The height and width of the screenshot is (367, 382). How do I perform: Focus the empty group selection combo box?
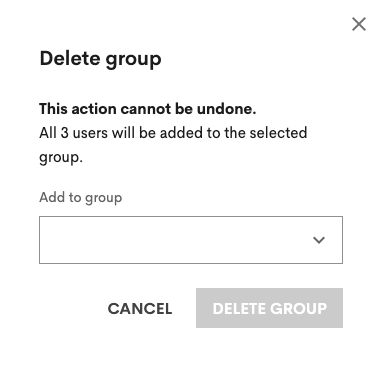pyautogui.click(x=191, y=240)
